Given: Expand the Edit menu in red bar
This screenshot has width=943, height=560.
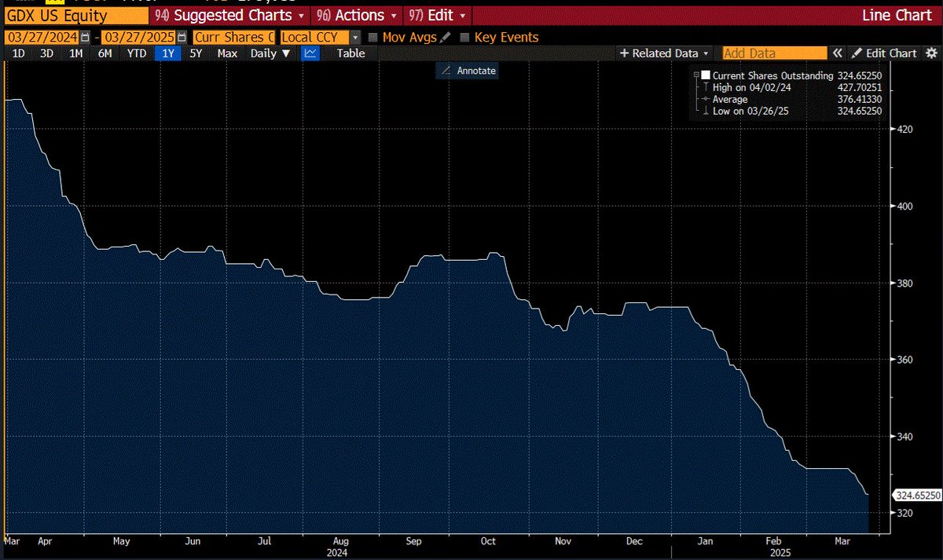Looking at the screenshot, I should point(436,15).
